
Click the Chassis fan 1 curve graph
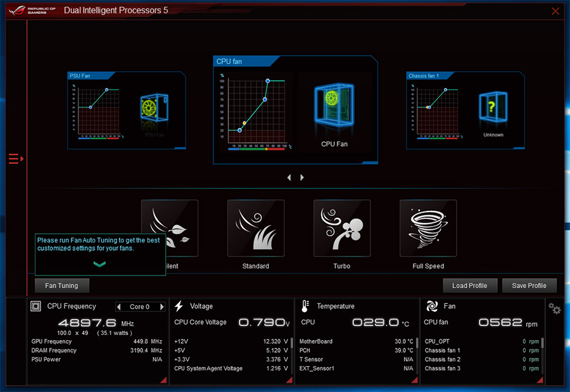(x=437, y=111)
